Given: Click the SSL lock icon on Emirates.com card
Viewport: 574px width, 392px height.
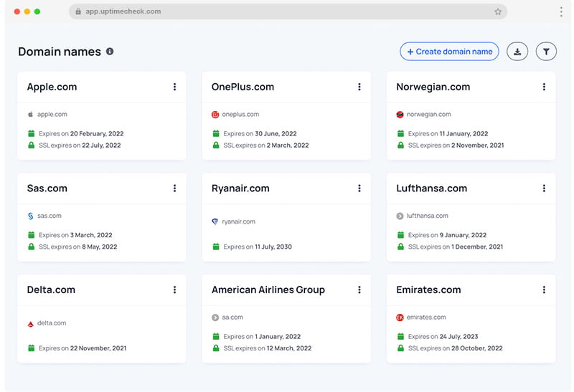Looking at the screenshot, I should pyautogui.click(x=401, y=348).
